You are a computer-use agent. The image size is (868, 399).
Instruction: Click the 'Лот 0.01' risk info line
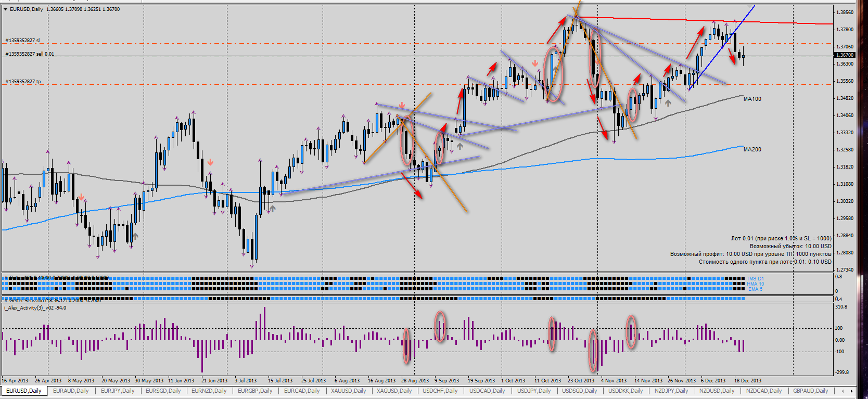[x=781, y=238]
